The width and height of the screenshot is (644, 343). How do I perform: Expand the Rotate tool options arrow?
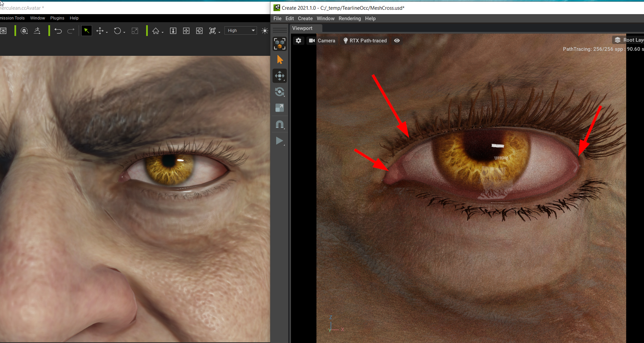tap(124, 32)
